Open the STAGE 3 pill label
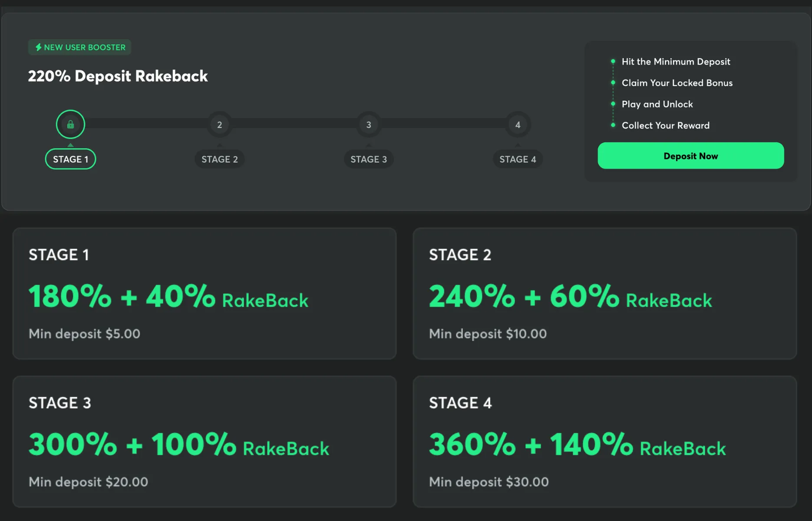812x521 pixels. click(369, 159)
